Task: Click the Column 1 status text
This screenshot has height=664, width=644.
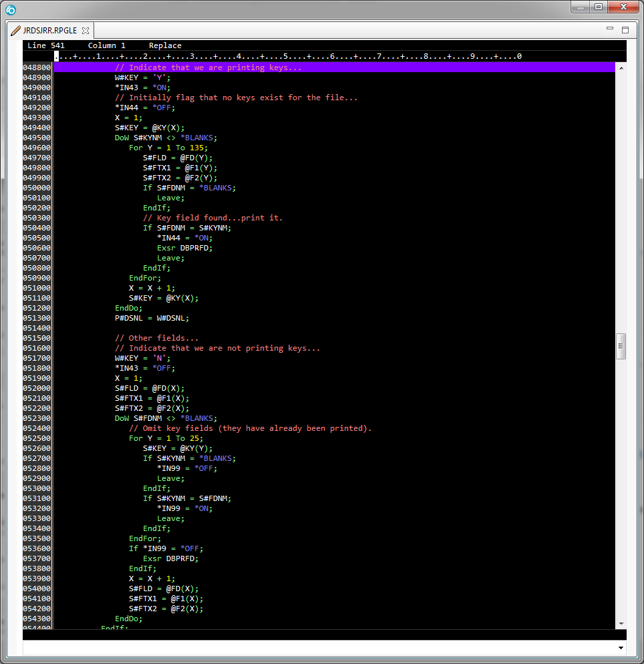Action: 106,45
